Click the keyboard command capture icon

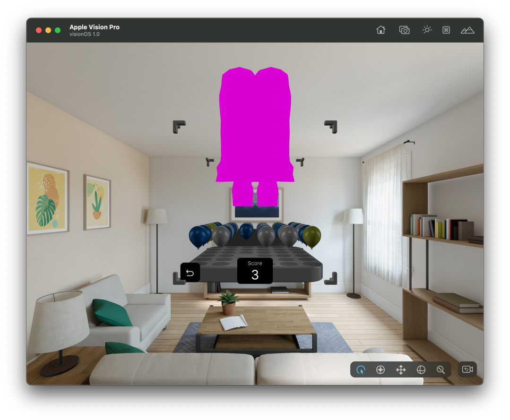point(446,30)
